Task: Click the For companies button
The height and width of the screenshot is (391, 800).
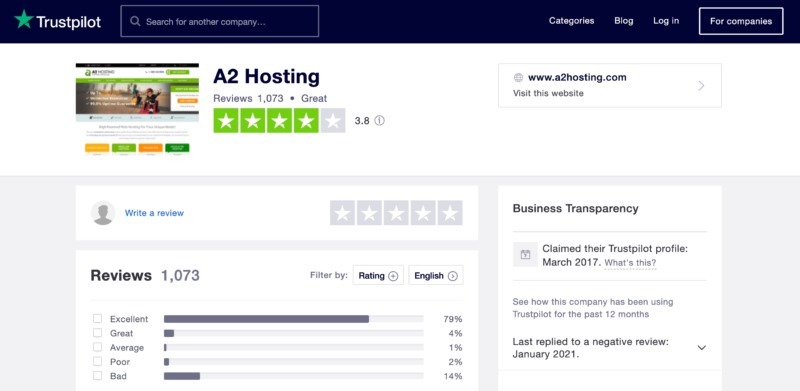Action: click(x=741, y=21)
